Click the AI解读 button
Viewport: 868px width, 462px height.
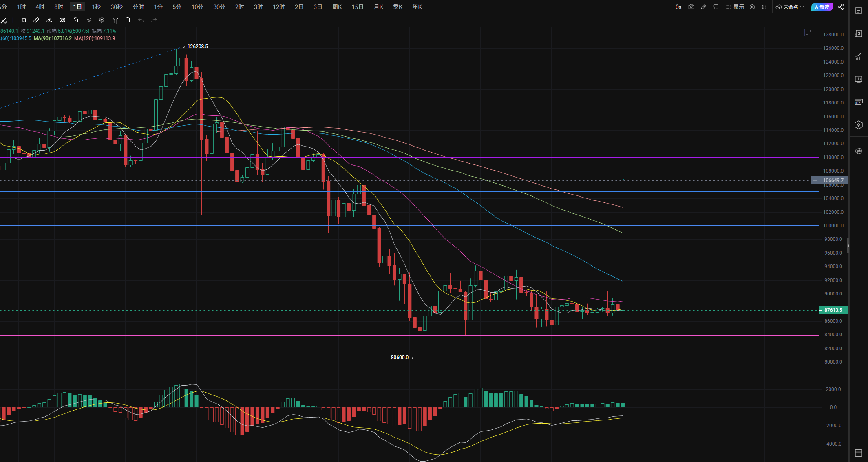click(822, 7)
